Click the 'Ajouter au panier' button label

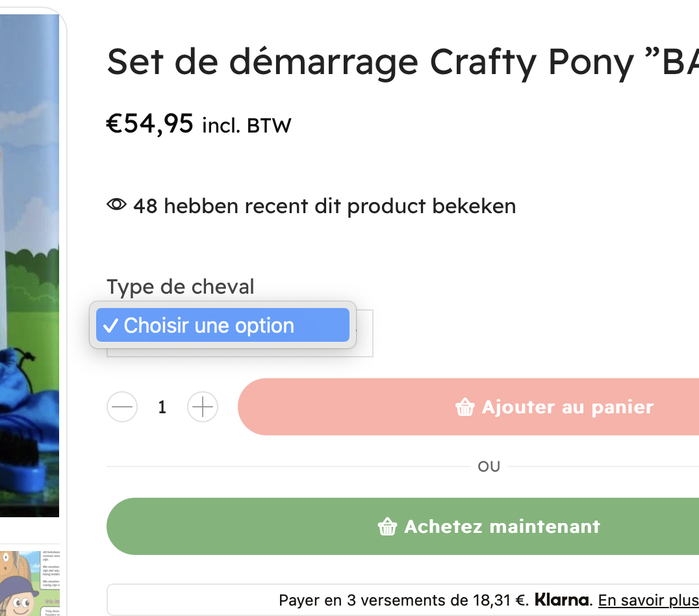(x=568, y=407)
